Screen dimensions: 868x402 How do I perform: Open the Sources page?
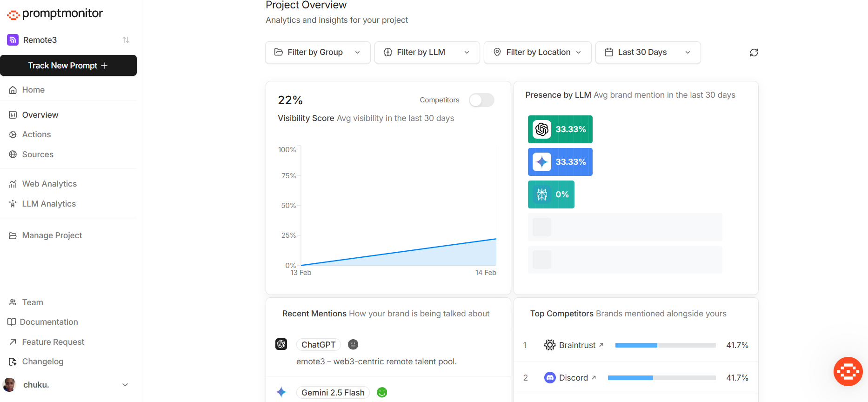point(38,154)
